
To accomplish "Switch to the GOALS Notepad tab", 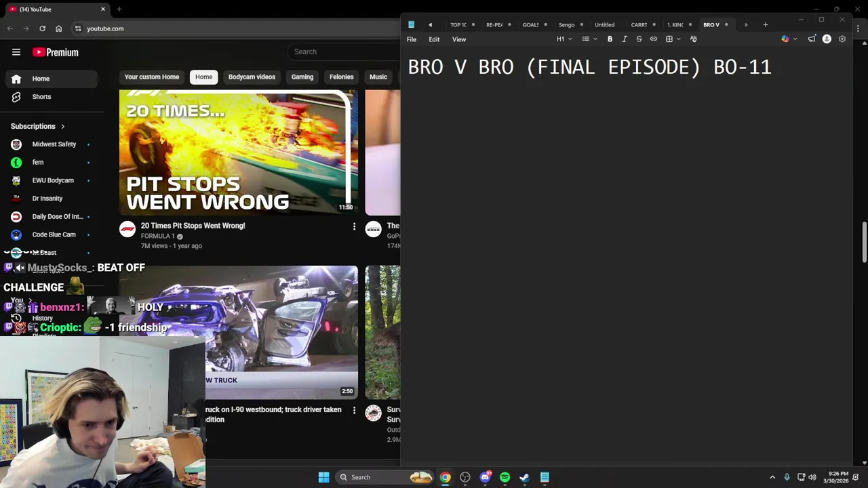I will pos(530,25).
